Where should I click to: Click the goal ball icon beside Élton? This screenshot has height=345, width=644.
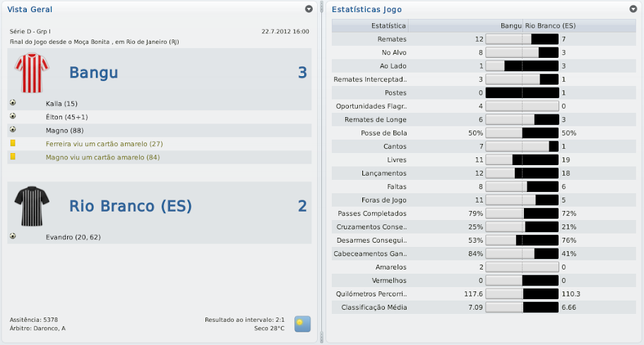coord(13,116)
